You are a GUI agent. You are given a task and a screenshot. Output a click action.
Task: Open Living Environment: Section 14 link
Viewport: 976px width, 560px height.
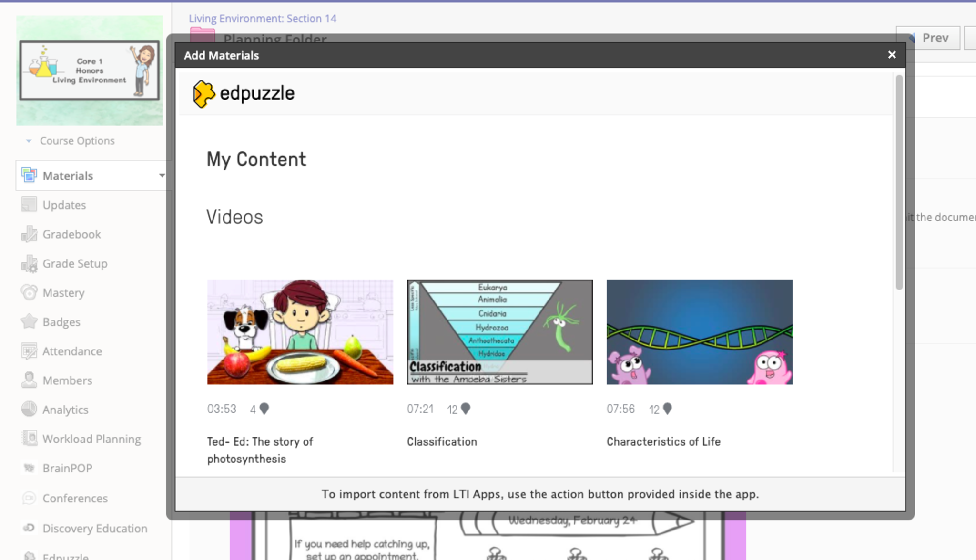click(x=263, y=19)
